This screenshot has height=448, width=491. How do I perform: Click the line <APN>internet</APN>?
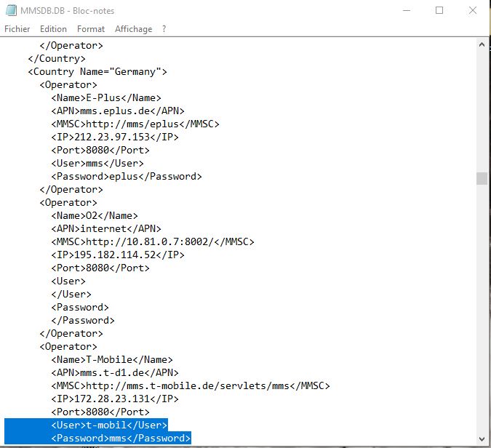pyautogui.click(x=106, y=229)
